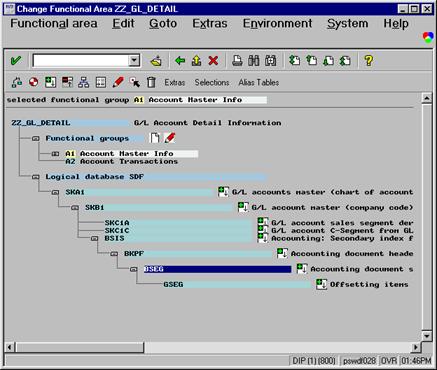Click the yellow Exit arrow icon
The image size is (437, 370).
196,61
